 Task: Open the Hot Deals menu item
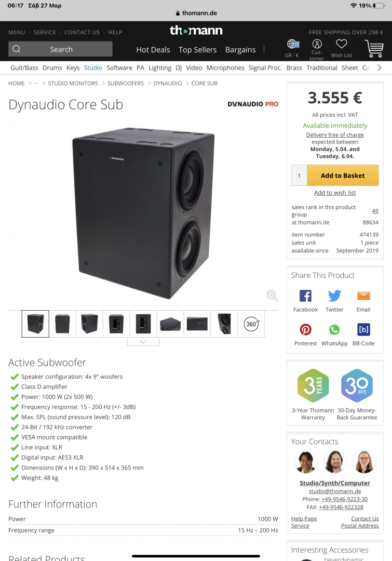pyautogui.click(x=153, y=50)
